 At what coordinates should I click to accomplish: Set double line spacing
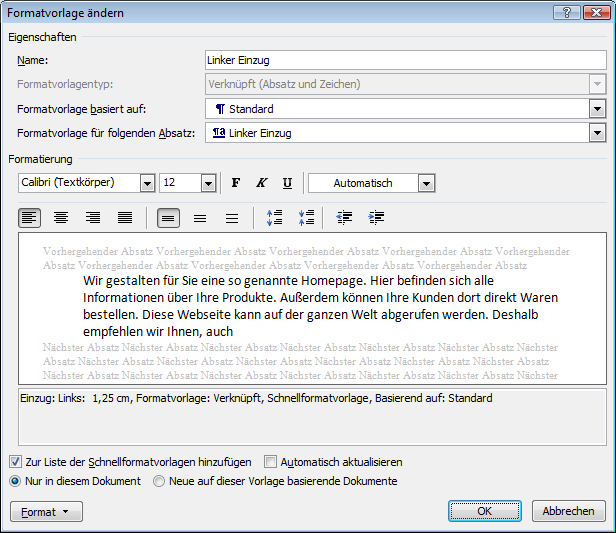pyautogui.click(x=232, y=218)
